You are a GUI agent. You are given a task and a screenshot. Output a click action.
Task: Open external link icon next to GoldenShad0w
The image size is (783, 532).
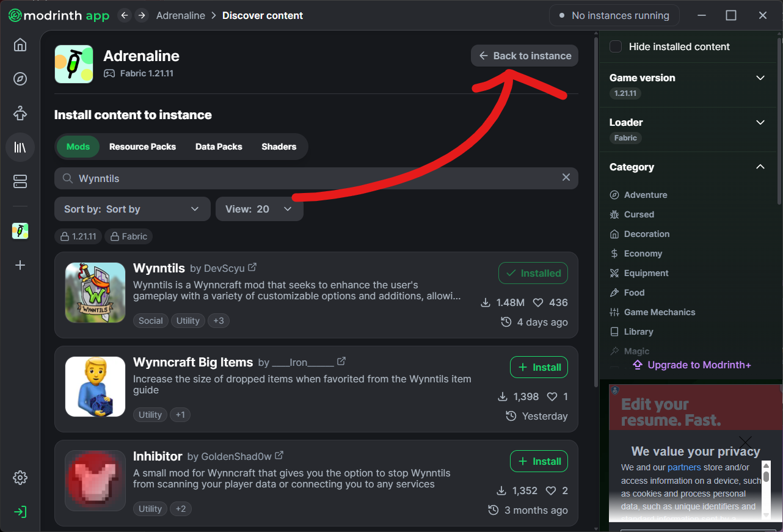279,456
